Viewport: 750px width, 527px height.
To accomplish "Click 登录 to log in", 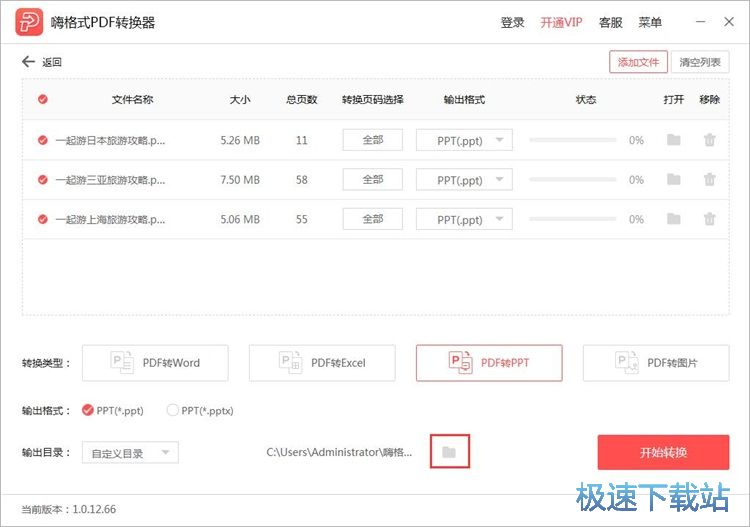I will [512, 22].
